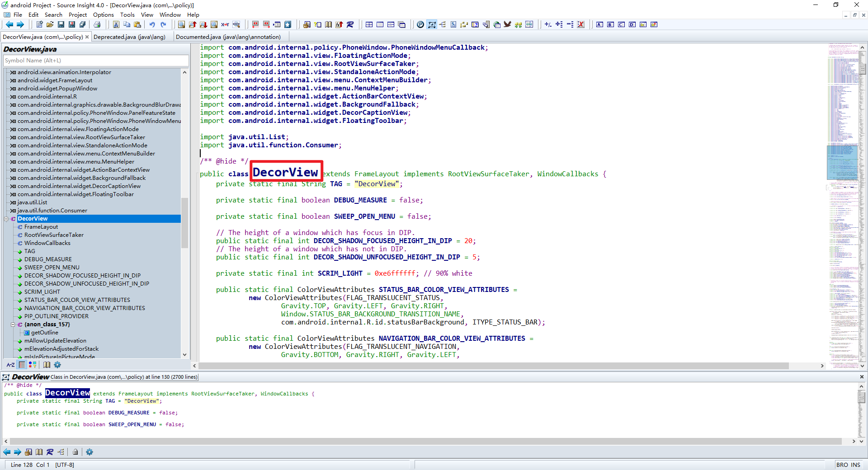The width and height of the screenshot is (868, 470).
Task: Go back with main toolbar blue left arrow
Action: click(x=9, y=24)
